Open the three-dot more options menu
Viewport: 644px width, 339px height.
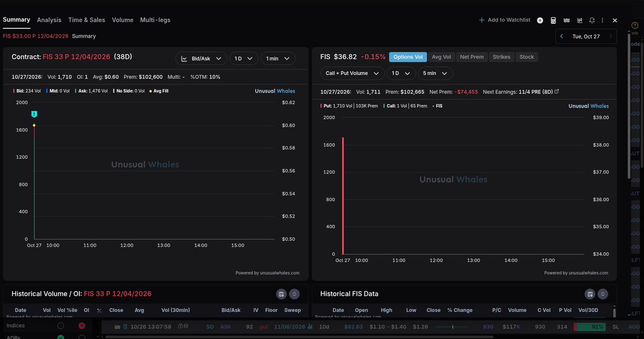pos(603,20)
